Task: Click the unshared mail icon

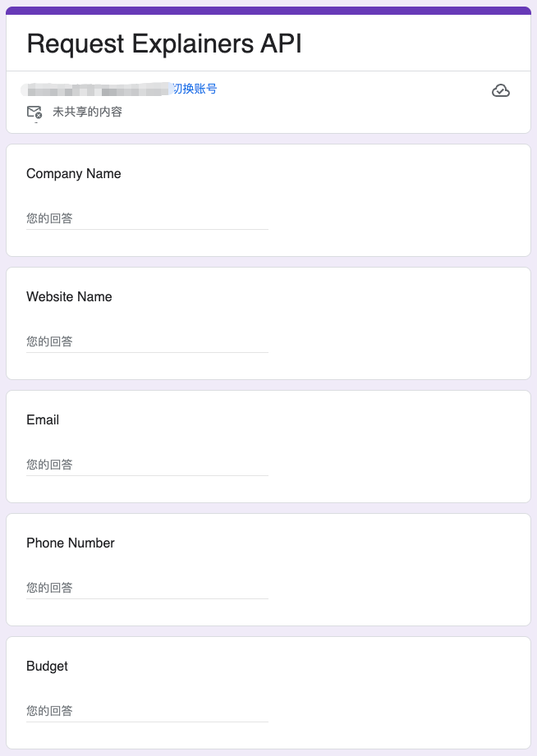Action: [x=34, y=112]
